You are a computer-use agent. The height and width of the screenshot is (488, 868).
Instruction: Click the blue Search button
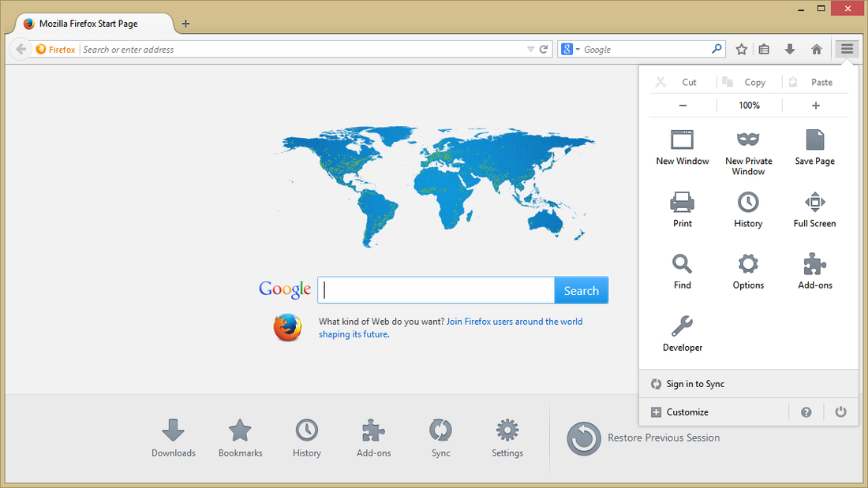582,290
